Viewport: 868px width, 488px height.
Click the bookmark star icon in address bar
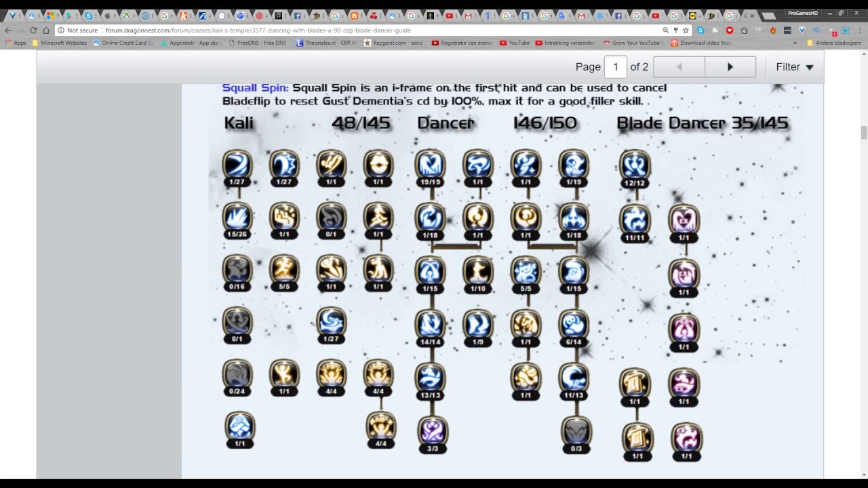tap(686, 30)
